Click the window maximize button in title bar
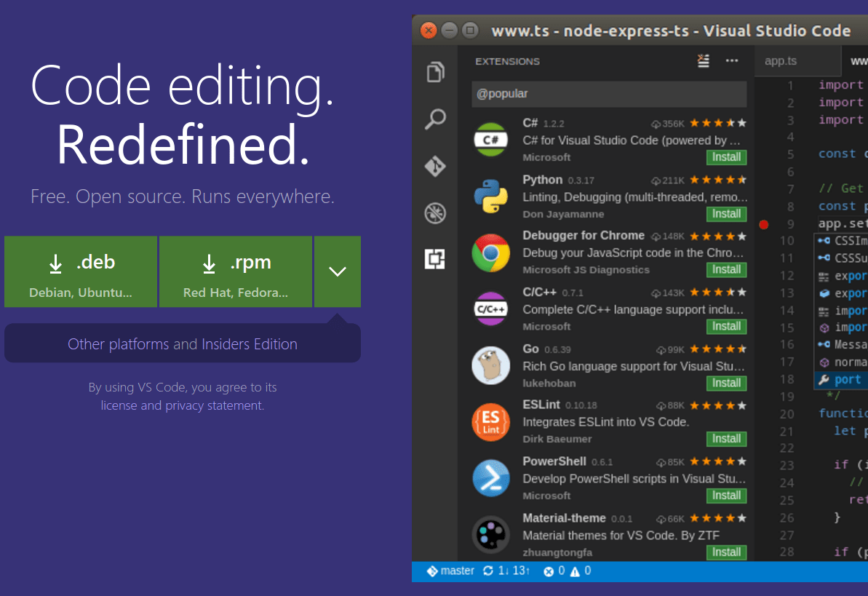 tap(470, 30)
